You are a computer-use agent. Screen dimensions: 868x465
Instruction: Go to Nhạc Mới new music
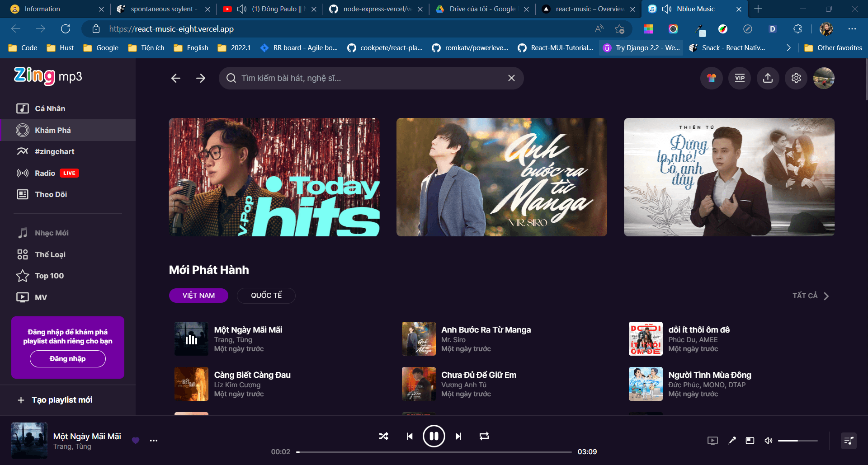point(68,233)
